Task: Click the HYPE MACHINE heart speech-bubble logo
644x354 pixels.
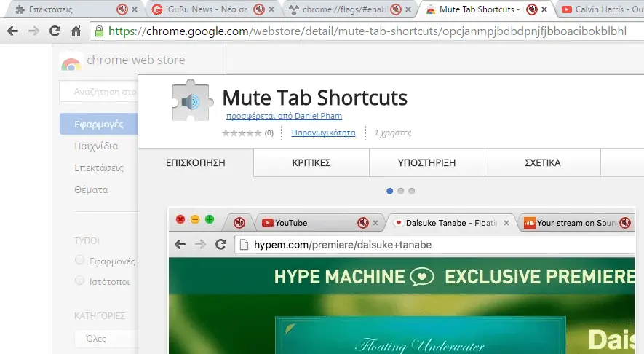Action: [x=422, y=277]
